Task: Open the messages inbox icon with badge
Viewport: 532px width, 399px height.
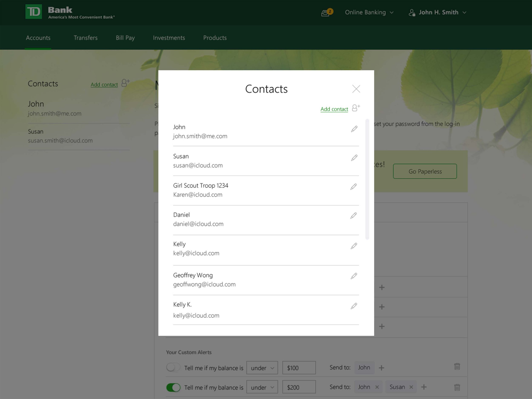Action: [x=327, y=13]
